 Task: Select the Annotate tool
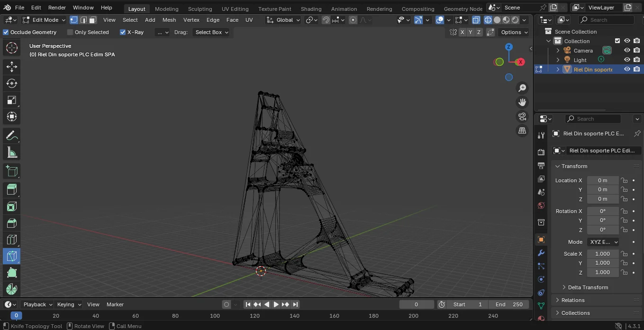(11, 135)
